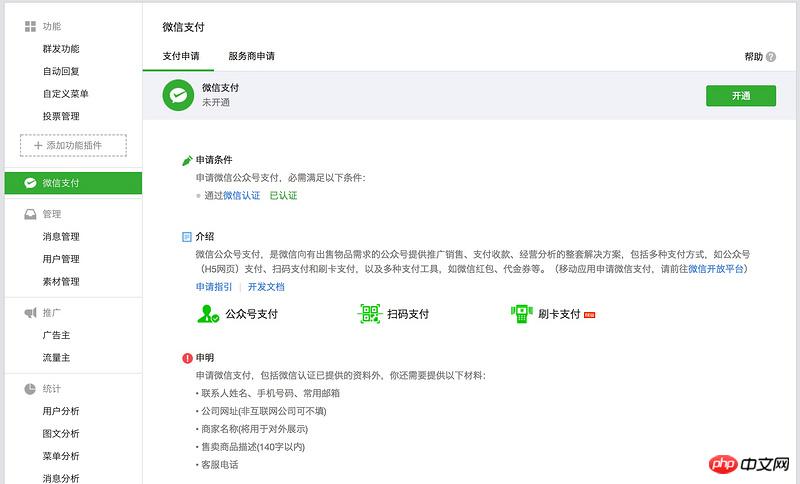800x484 pixels.
Task: Click the 帮助 help text
Action: (754, 57)
